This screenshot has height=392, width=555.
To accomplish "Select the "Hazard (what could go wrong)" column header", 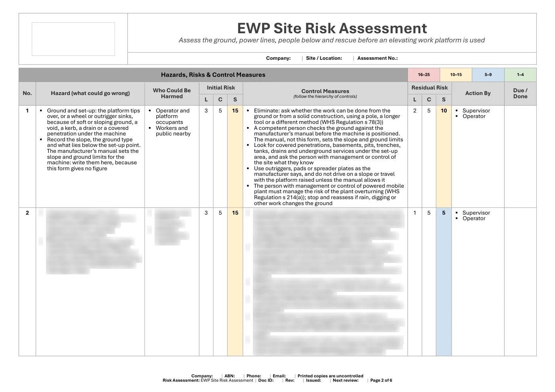I will click(90, 93).
